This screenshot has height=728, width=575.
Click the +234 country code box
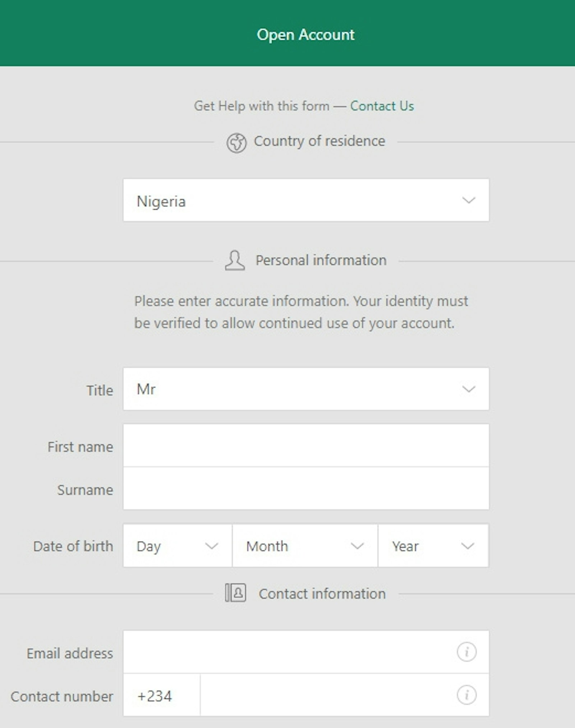pos(162,695)
